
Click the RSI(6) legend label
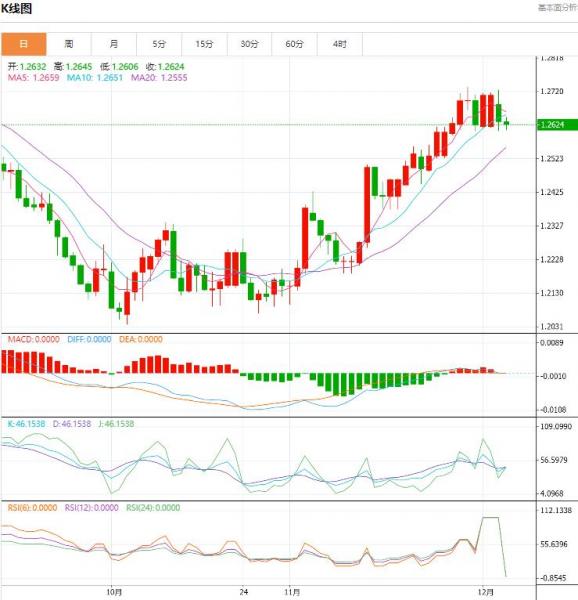pos(33,508)
